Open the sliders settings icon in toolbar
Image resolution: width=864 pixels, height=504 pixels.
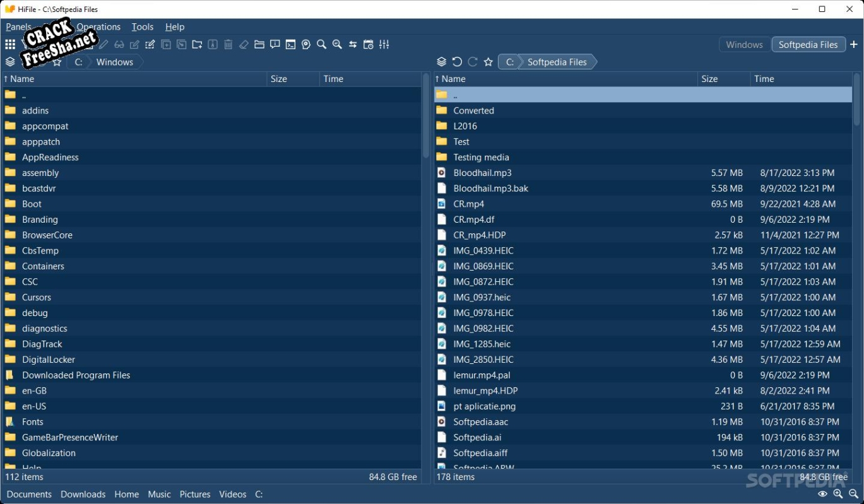point(384,44)
